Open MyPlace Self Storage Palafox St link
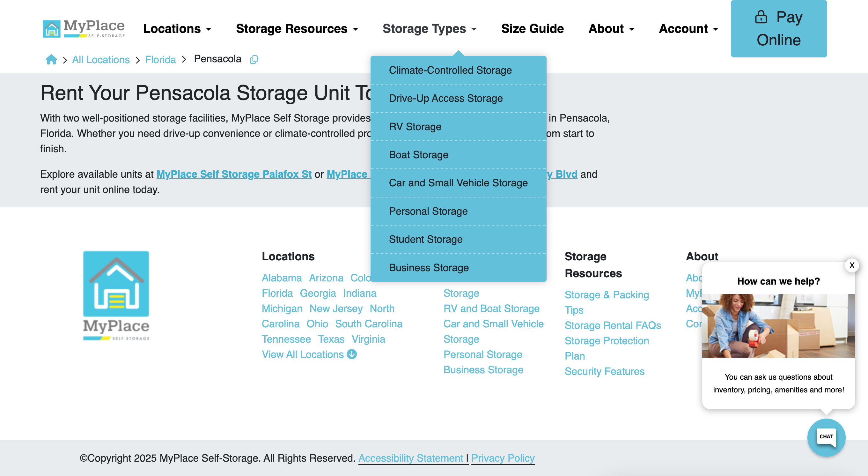The height and width of the screenshot is (476, 868). (234, 174)
